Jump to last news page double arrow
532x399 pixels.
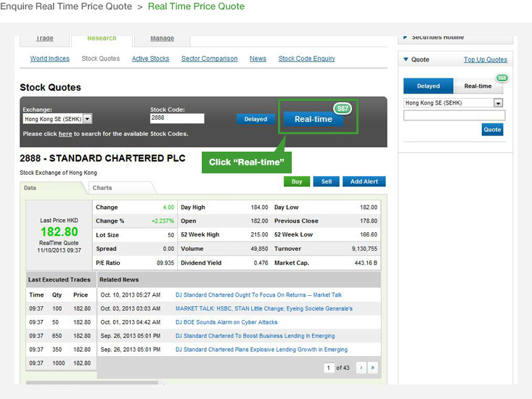372,368
